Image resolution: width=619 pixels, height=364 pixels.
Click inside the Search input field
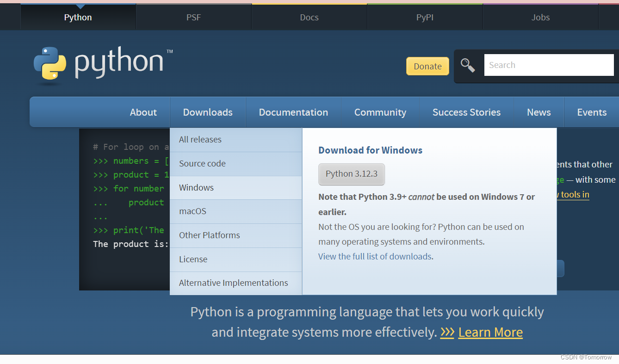(548, 65)
